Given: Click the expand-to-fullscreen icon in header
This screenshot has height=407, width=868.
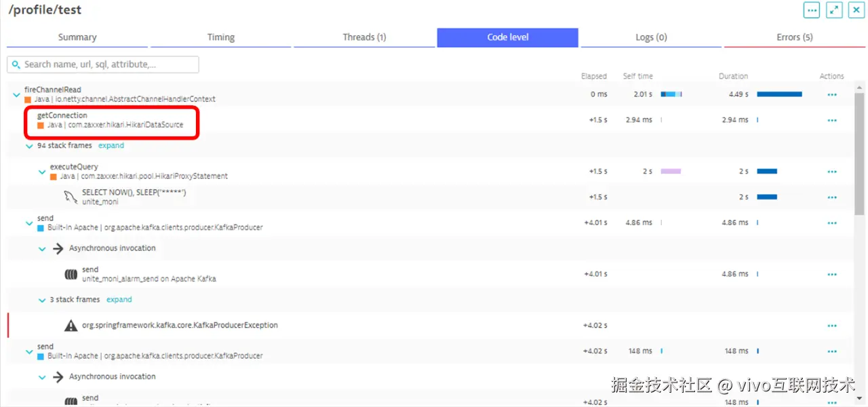Looking at the screenshot, I should 834,10.
